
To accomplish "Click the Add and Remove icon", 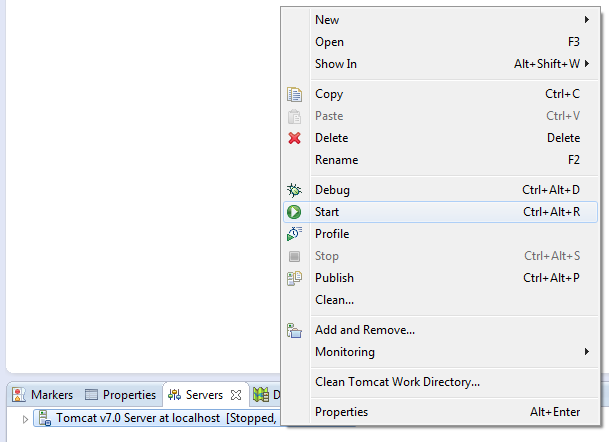I will point(294,330).
